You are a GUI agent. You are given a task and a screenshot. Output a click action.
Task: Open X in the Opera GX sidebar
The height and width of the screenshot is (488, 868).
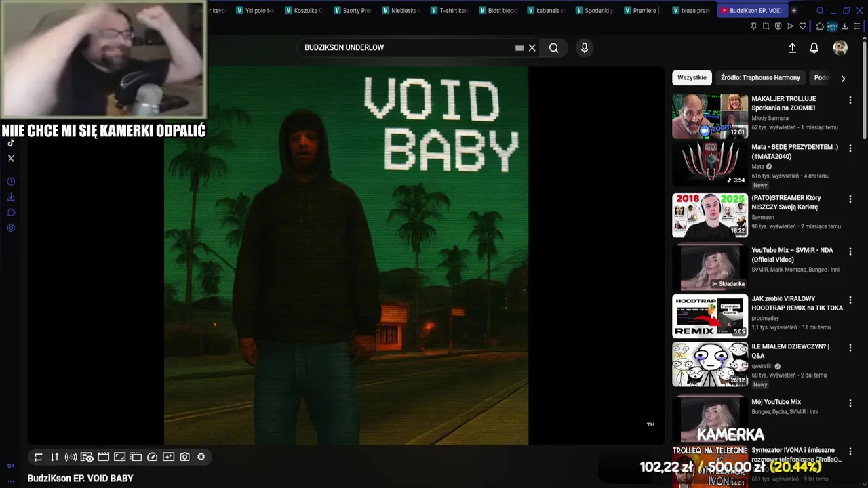[11, 159]
